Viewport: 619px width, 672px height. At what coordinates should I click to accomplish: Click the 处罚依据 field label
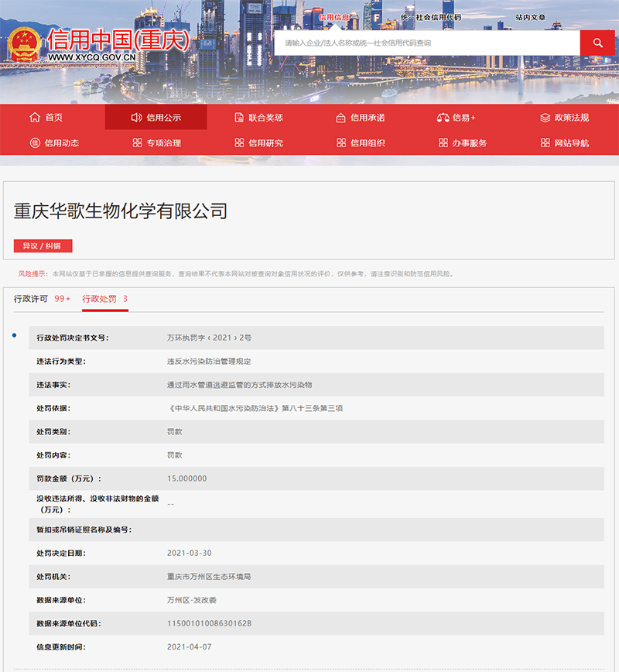click(53, 408)
